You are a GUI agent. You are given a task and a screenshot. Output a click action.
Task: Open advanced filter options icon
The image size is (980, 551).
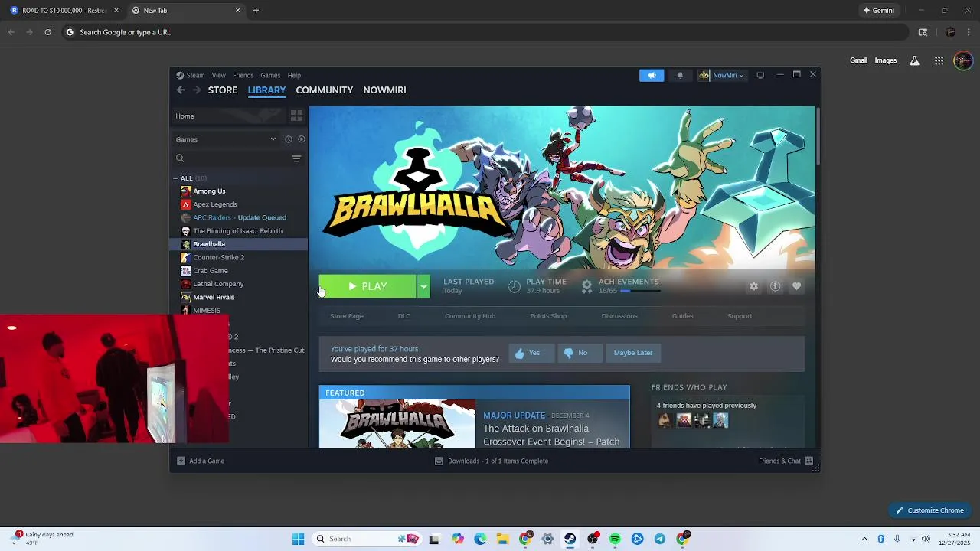click(296, 158)
